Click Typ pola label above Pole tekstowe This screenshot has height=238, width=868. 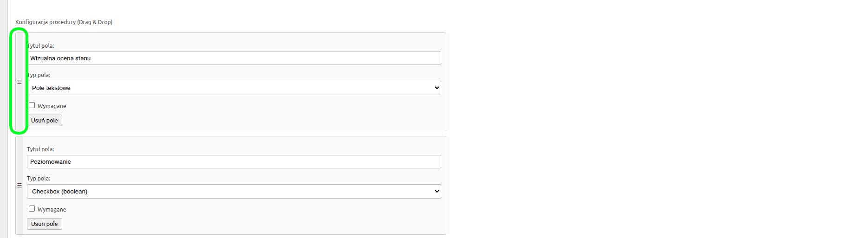tap(39, 75)
